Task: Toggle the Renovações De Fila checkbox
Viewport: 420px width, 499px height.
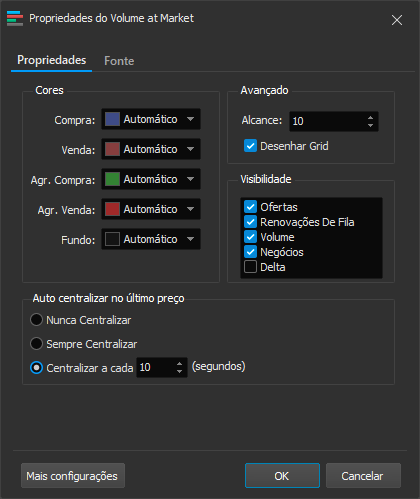Action: (250, 222)
